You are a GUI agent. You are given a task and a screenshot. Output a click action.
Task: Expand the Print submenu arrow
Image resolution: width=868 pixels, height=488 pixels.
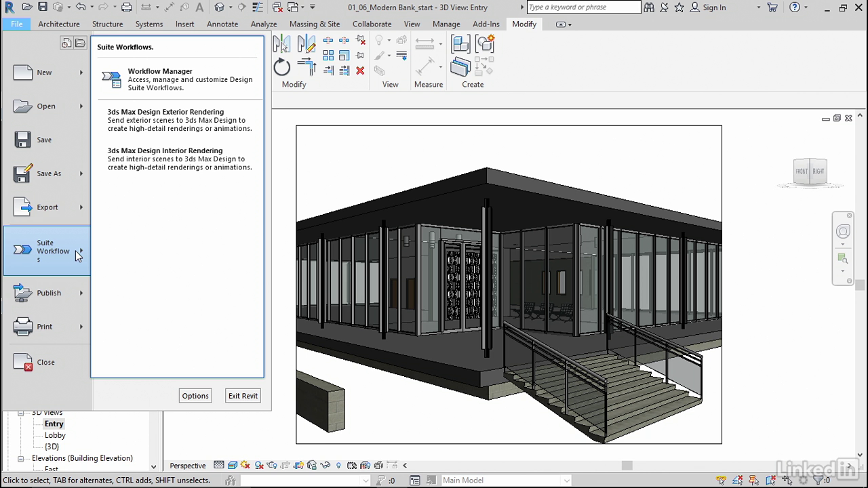point(81,327)
